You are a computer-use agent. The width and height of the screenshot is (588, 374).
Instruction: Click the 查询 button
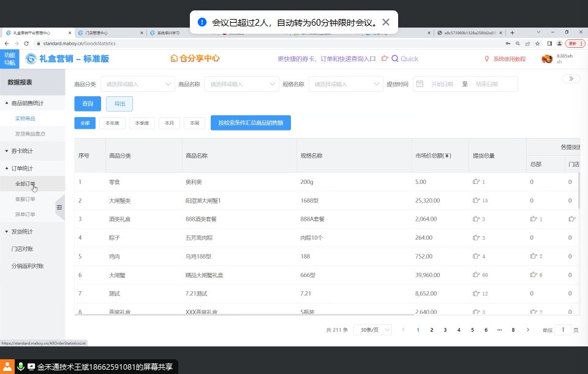[88, 104]
